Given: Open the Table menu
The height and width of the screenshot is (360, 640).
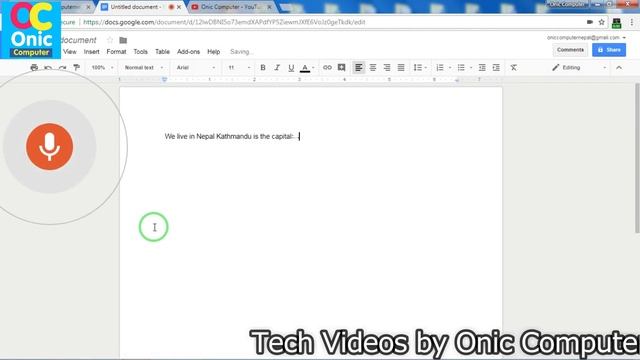Looking at the screenshot, I should coord(162,52).
